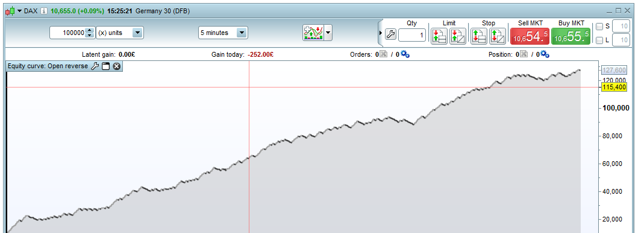Open Equity curve settings wrench icon
The height and width of the screenshot is (233, 644).
coord(95,66)
